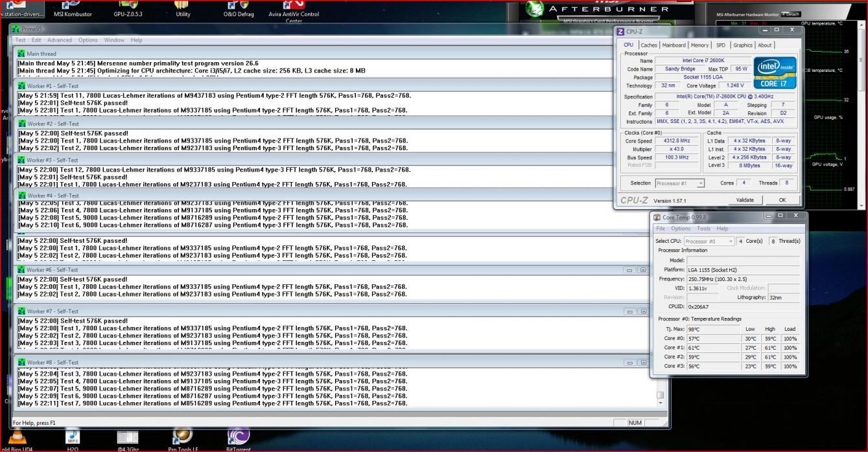The height and width of the screenshot is (452, 868).
Task: Open the Window menu in Prime95
Action: [114, 40]
